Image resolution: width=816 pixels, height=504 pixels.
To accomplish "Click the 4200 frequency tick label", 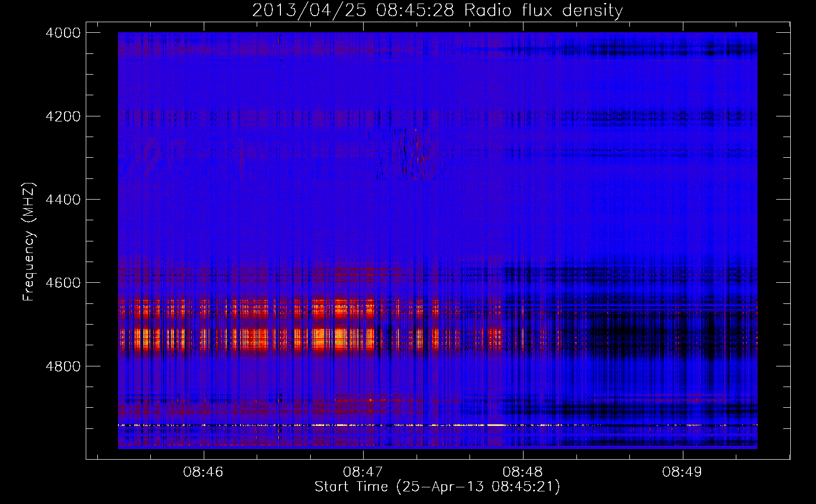I will (x=63, y=116).
